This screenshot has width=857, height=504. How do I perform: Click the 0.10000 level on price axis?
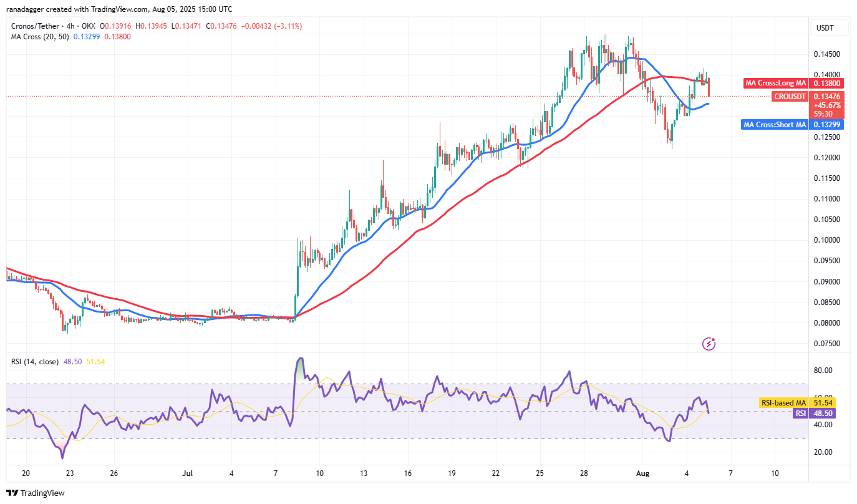tap(825, 240)
